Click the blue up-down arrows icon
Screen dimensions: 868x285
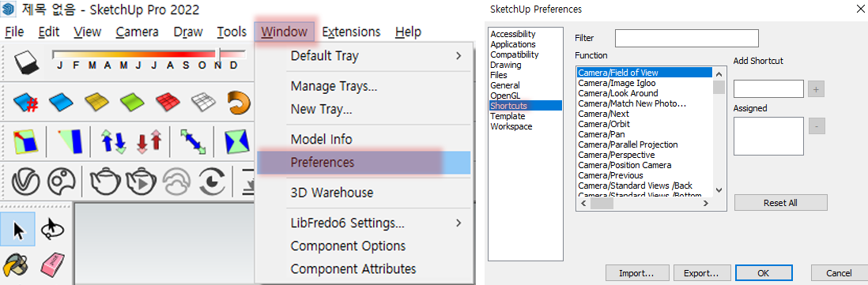pos(114,141)
